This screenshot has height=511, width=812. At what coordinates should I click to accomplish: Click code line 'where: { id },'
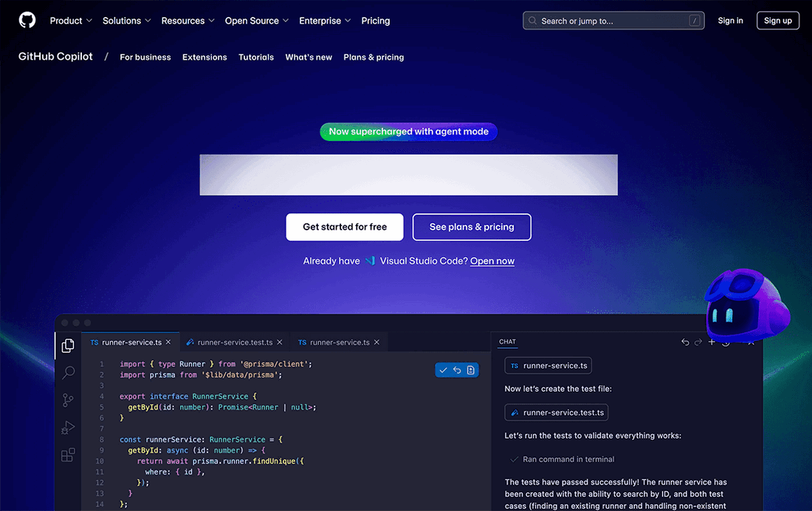pos(175,472)
